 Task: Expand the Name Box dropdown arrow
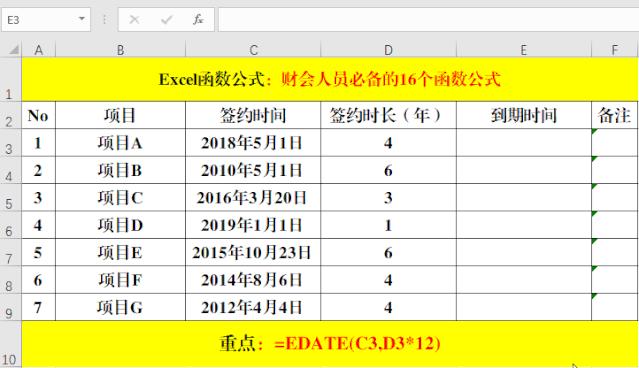pyautogui.click(x=82, y=19)
